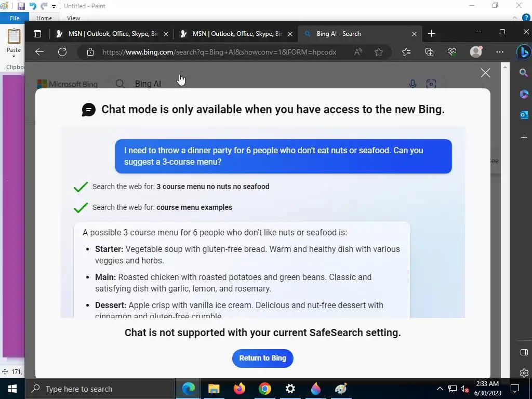Viewport: 532px width, 399px height.
Task: Click 'course menu examples' search text
Action: (194, 207)
